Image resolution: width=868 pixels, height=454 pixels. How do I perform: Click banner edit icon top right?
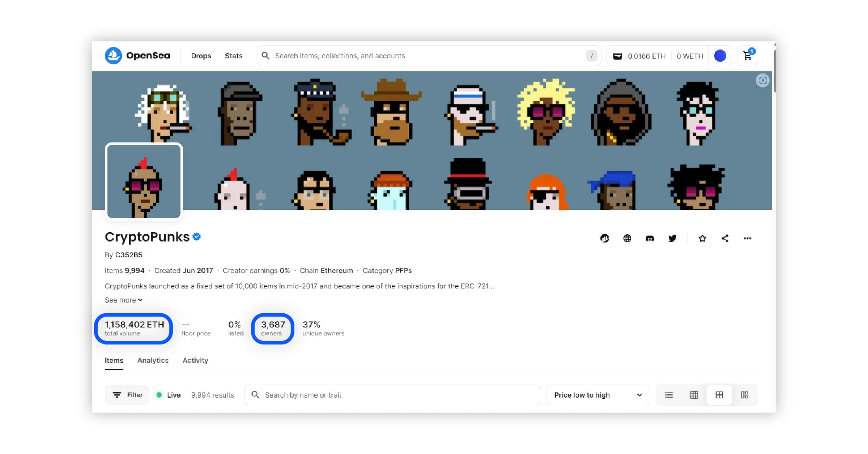click(x=763, y=80)
